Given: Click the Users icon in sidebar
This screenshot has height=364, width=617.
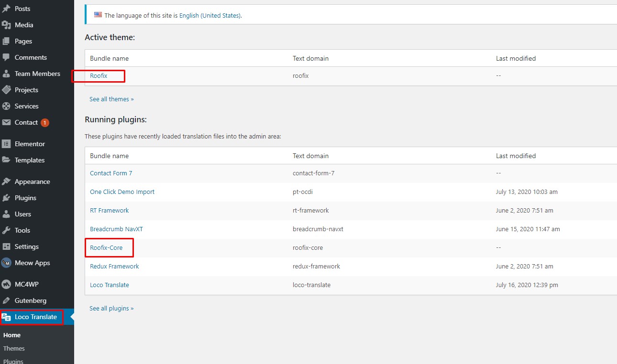Looking at the screenshot, I should pos(6,214).
